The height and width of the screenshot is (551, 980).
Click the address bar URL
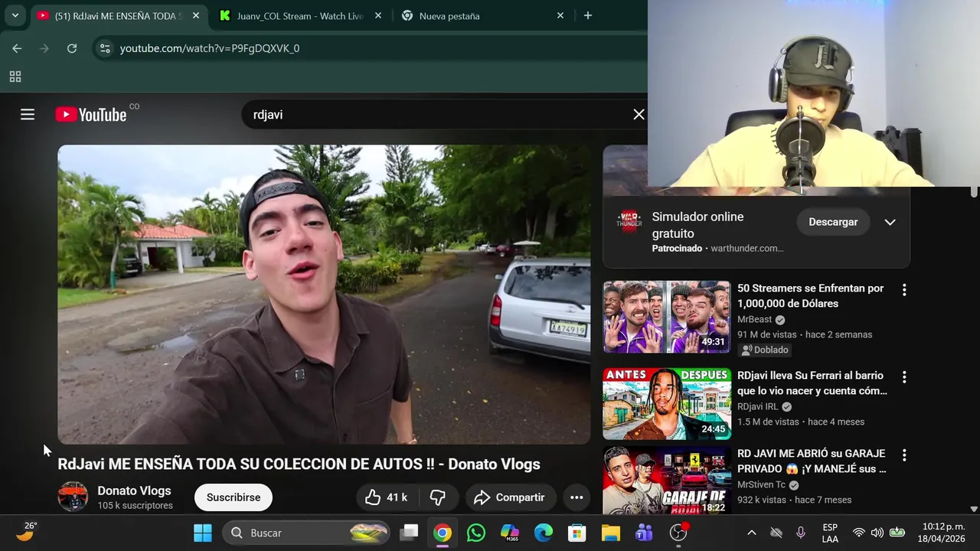210,48
